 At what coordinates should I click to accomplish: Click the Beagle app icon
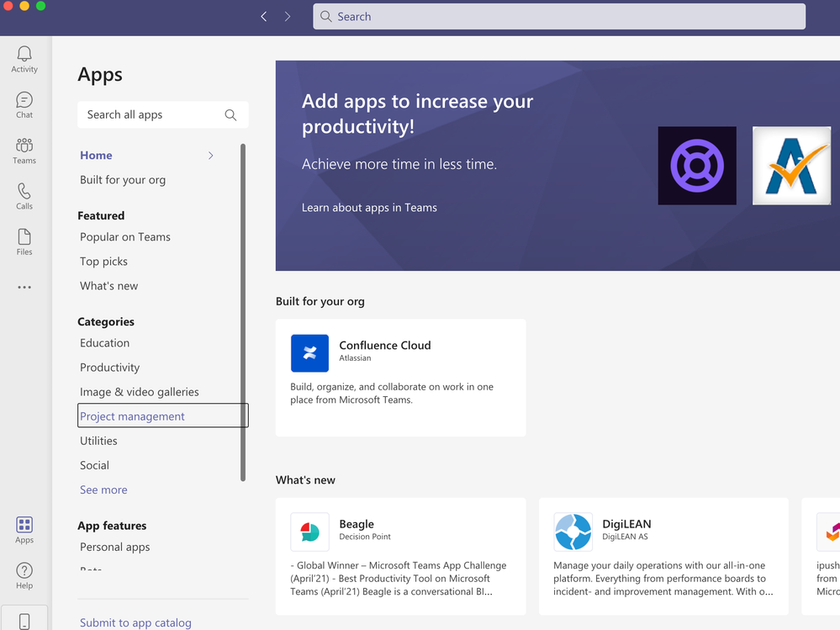pos(309,532)
